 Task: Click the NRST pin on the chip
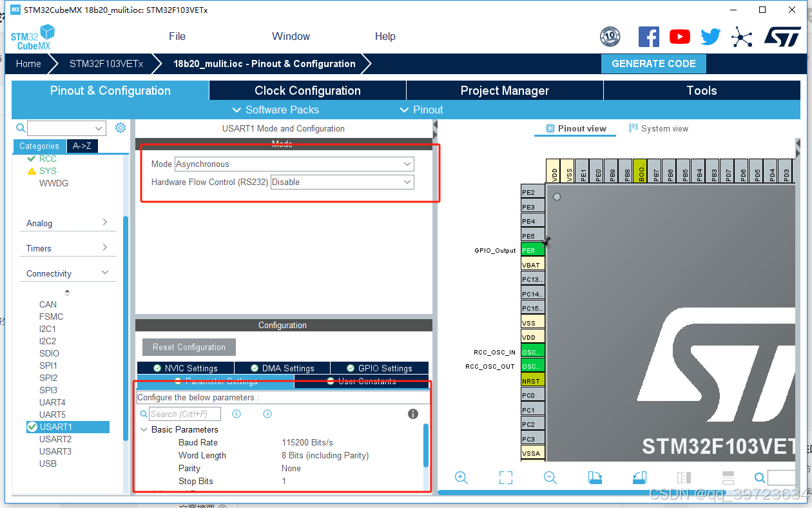click(532, 381)
